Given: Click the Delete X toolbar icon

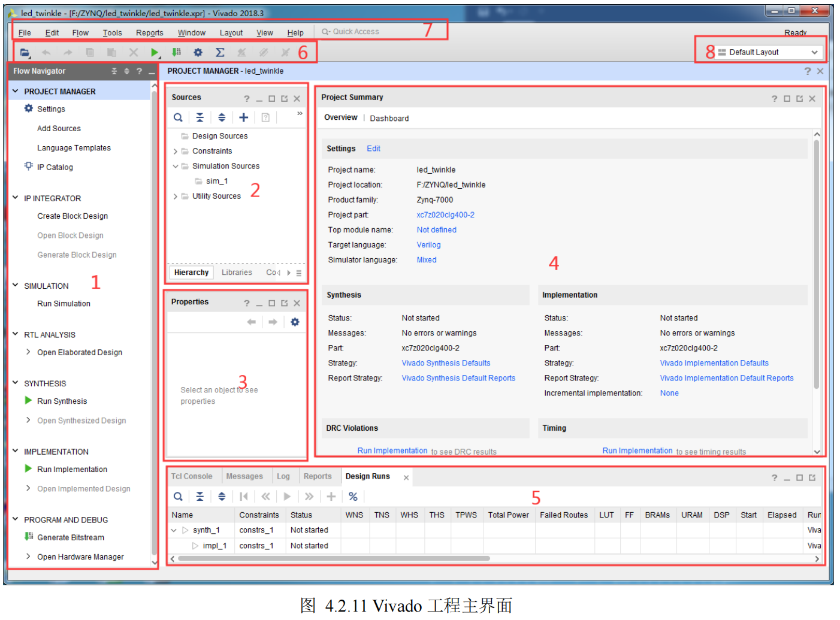Looking at the screenshot, I should 133,53.
